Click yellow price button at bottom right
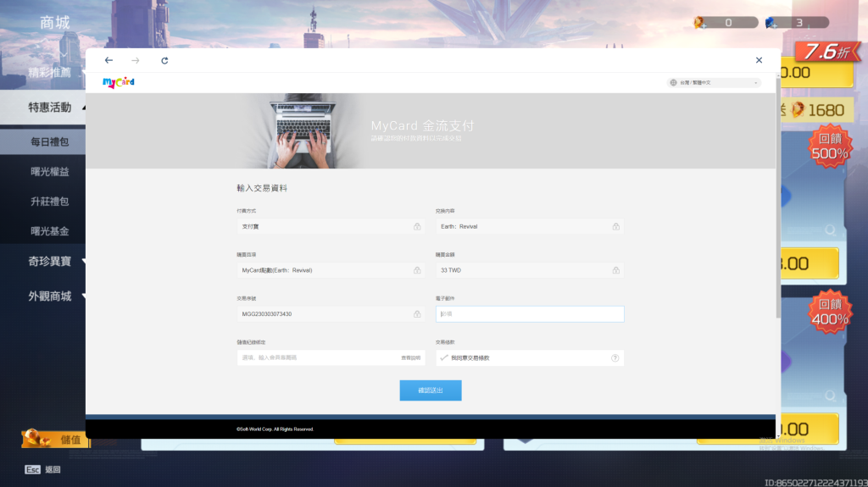The image size is (868, 487). tap(810, 429)
